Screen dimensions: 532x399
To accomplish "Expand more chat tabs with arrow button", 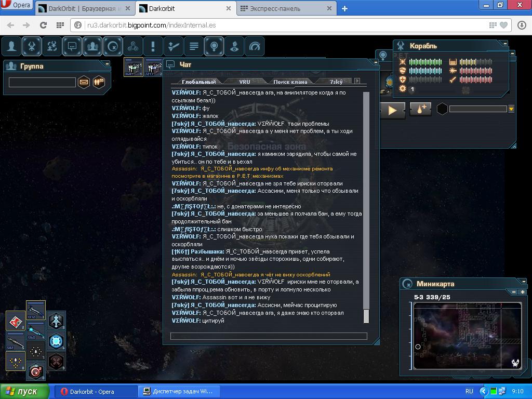I will tap(357, 81).
